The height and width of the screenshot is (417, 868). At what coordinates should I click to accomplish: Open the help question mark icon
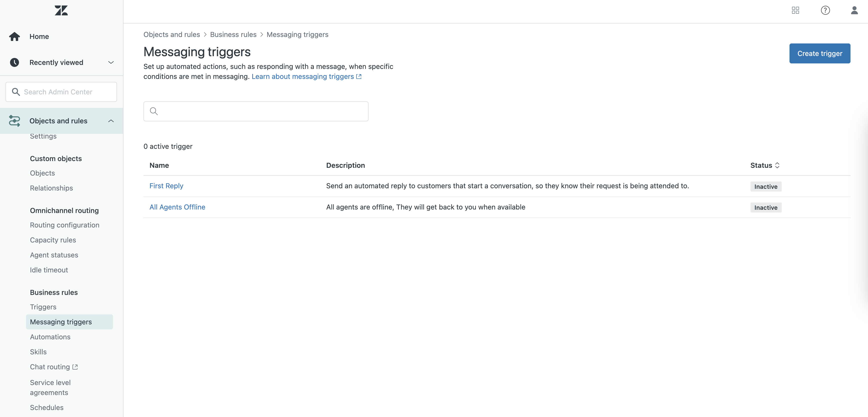coord(825,10)
